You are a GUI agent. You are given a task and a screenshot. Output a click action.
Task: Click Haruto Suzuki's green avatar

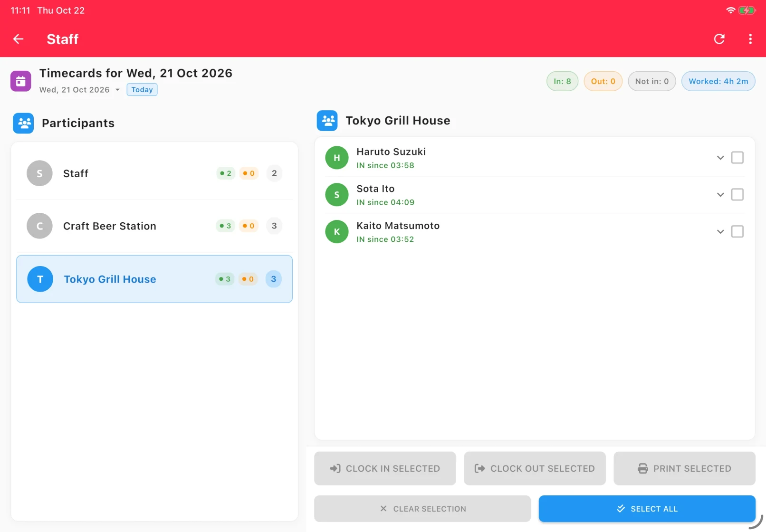click(x=337, y=158)
